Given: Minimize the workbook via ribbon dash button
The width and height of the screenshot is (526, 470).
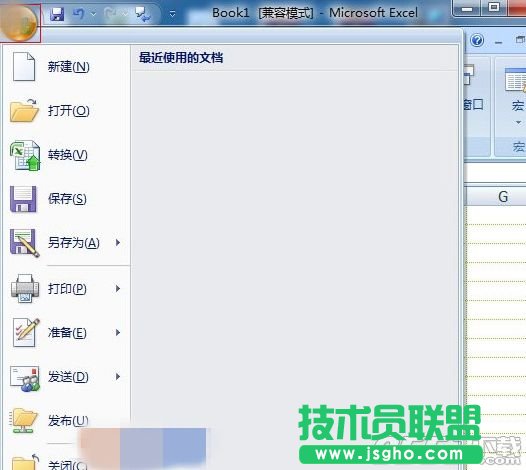Looking at the screenshot, I should point(499,42).
